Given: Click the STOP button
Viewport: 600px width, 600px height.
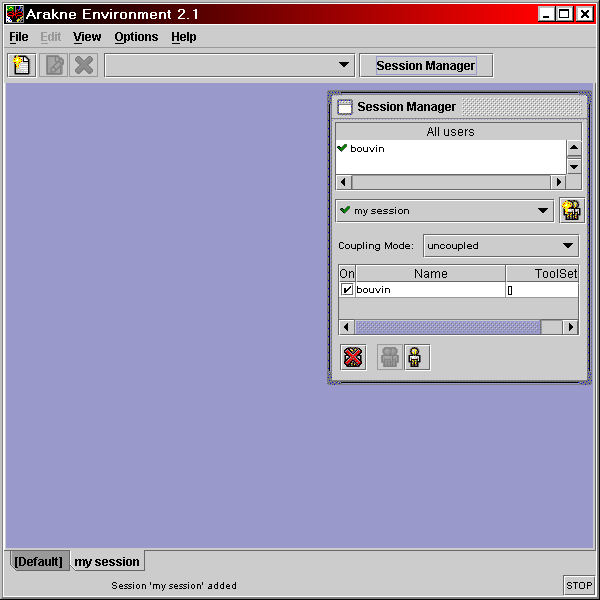Looking at the screenshot, I should [579, 585].
